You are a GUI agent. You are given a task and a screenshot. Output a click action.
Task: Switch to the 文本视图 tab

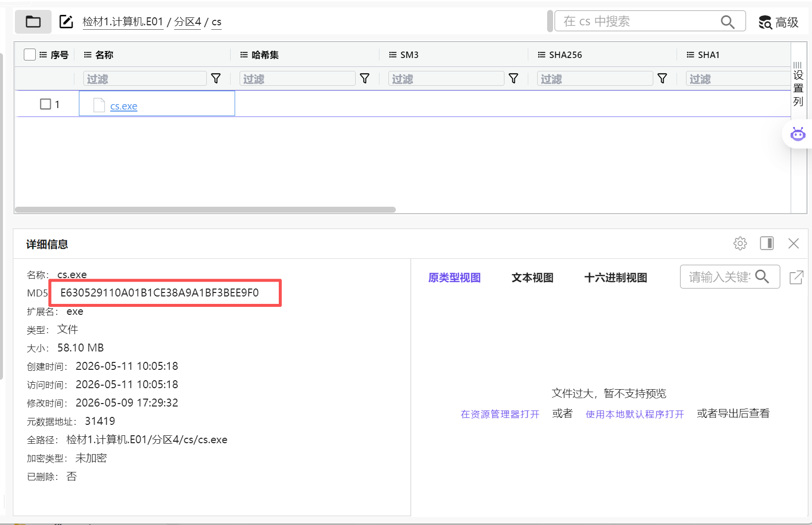coord(532,278)
